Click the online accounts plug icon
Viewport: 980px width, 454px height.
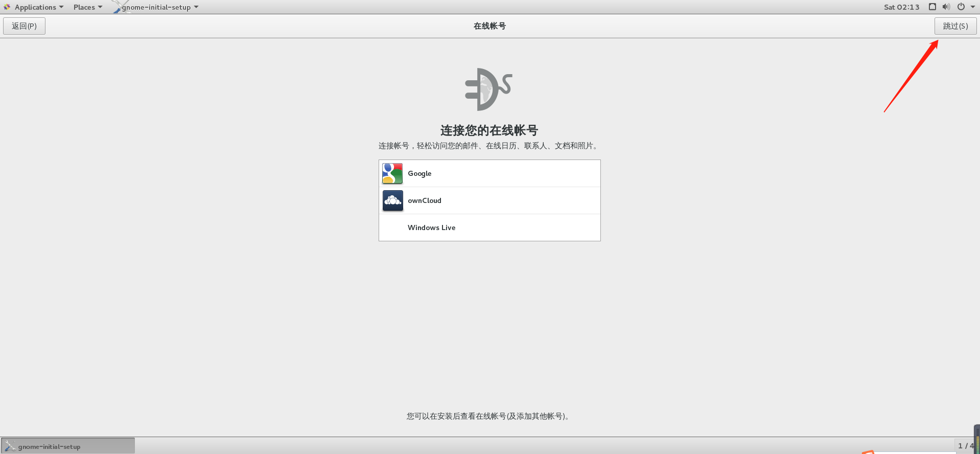click(488, 89)
